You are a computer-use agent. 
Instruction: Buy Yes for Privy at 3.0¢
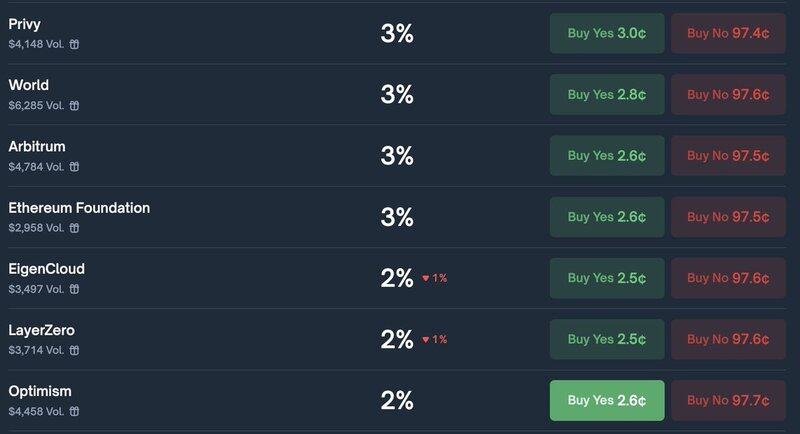tap(606, 33)
